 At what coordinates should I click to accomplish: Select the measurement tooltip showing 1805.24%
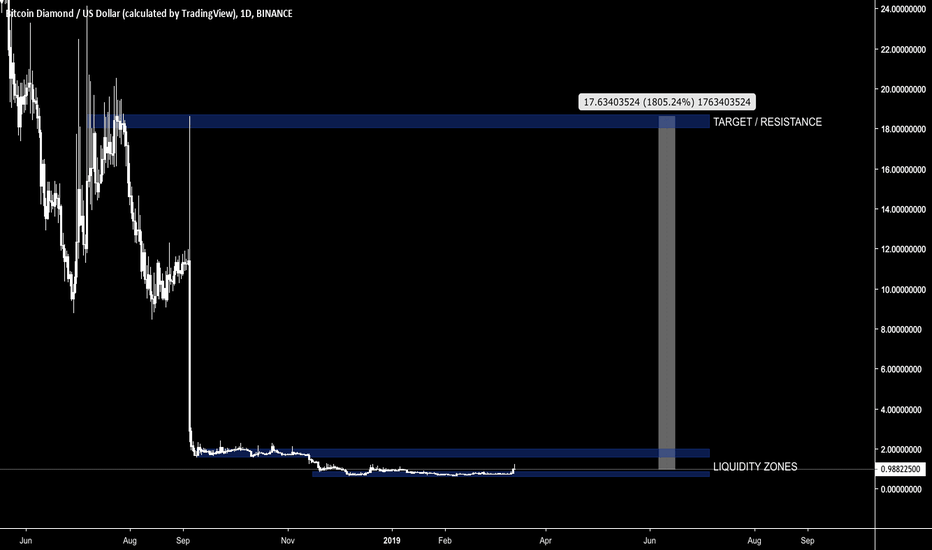pyautogui.click(x=667, y=102)
